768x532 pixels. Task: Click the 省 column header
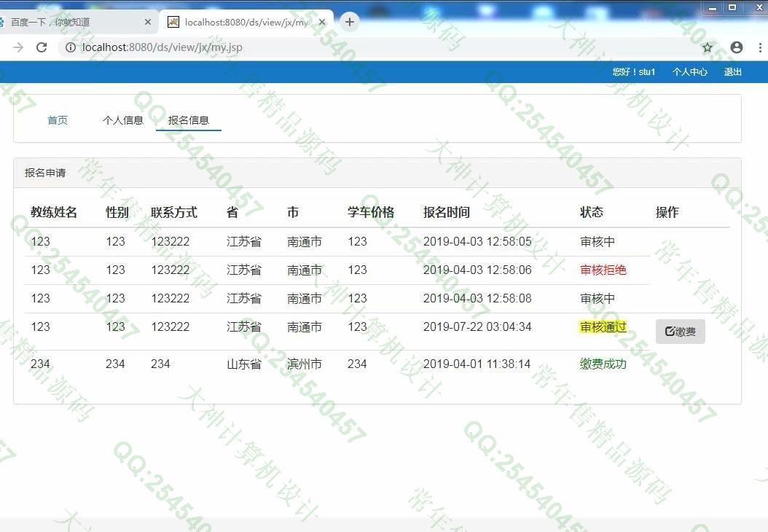(232, 212)
